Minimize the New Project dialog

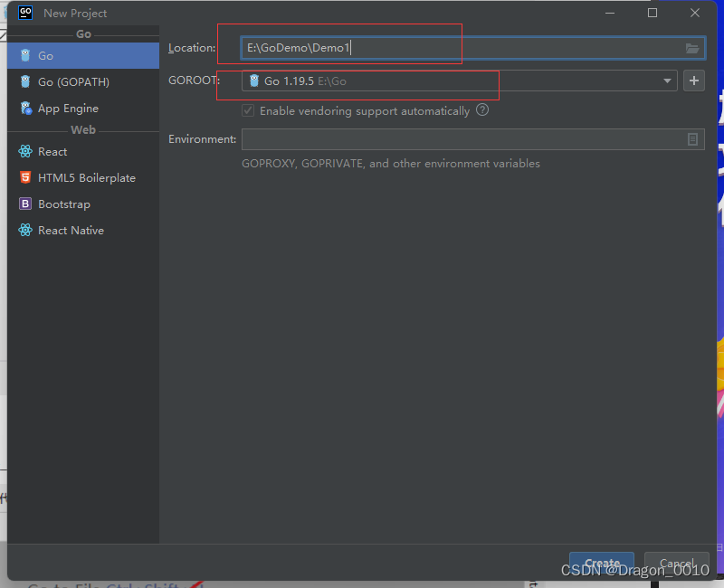(610, 13)
